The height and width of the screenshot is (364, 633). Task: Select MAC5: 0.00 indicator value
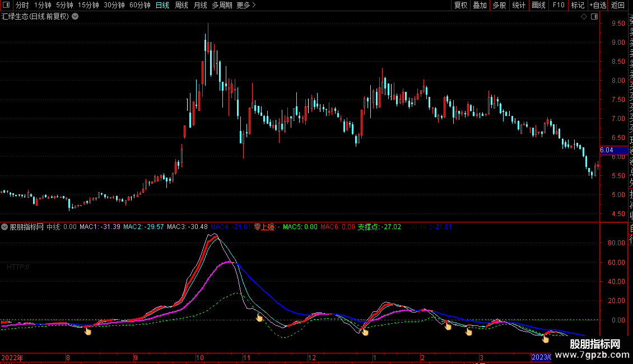(x=300, y=227)
